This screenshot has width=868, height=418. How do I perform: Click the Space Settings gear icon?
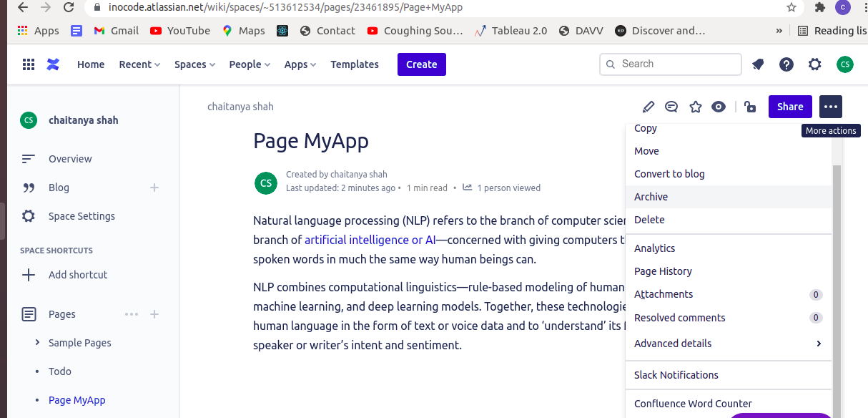pyautogui.click(x=29, y=216)
